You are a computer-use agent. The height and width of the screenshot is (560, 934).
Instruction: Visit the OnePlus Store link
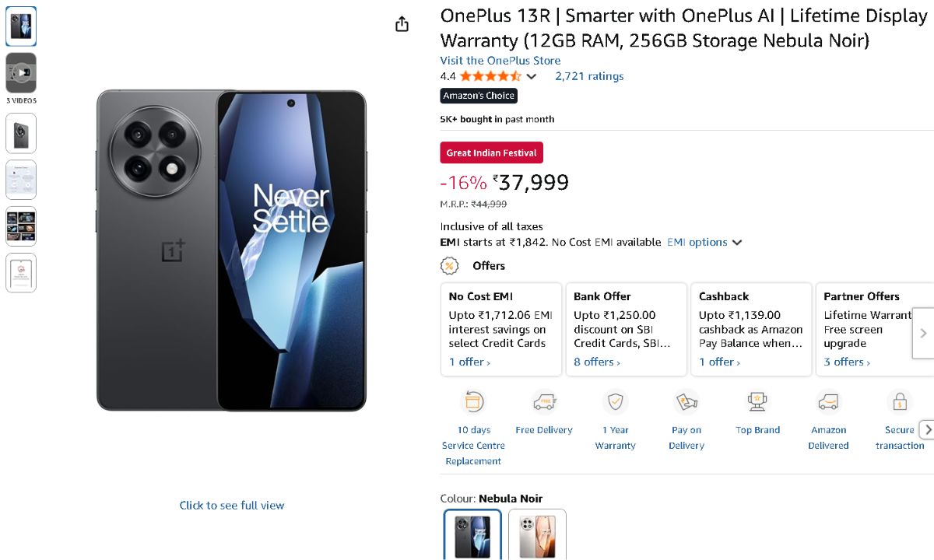500,61
